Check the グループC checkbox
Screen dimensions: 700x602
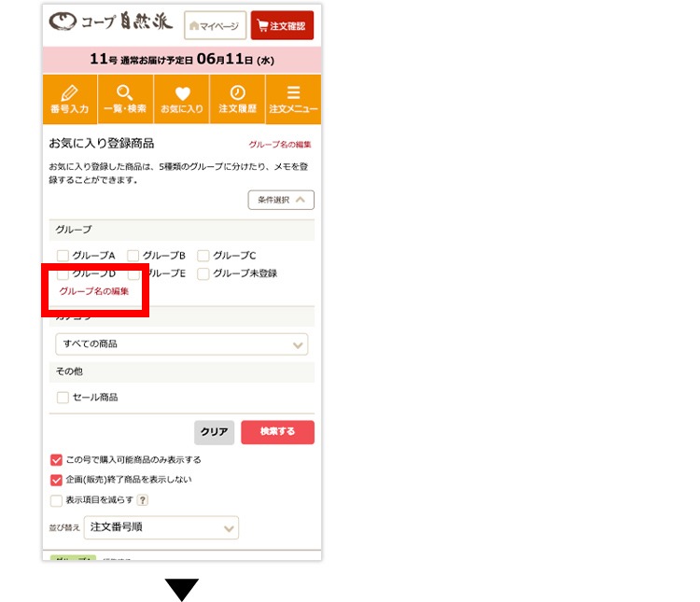coord(203,256)
